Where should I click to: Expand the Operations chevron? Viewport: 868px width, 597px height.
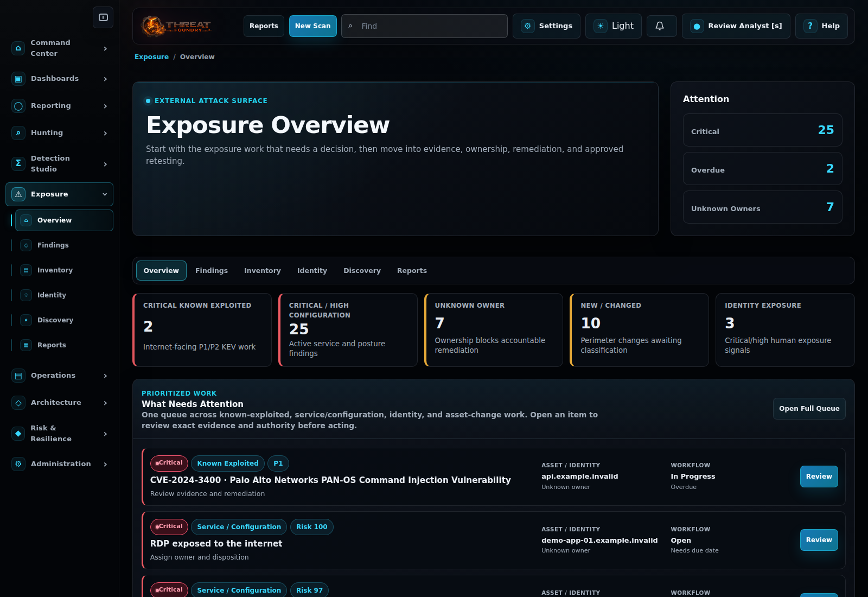(x=105, y=376)
